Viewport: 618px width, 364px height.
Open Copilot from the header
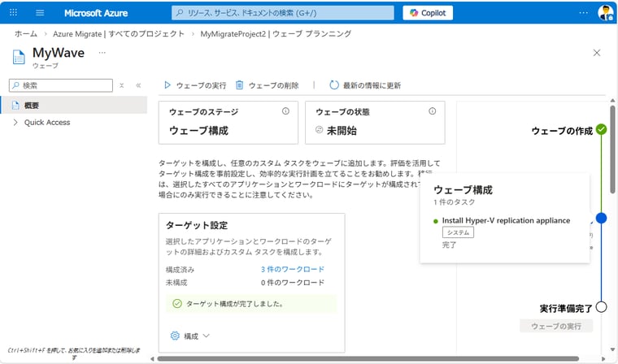point(428,13)
